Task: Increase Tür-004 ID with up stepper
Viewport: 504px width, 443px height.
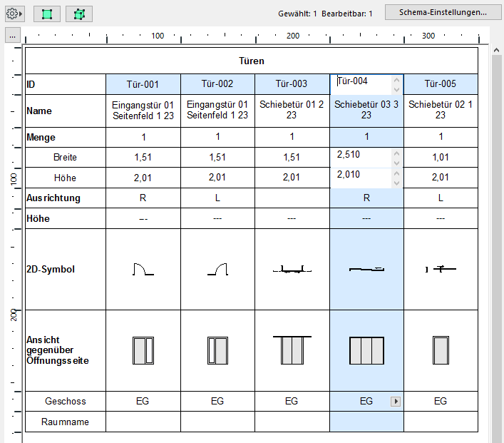Action: (x=396, y=80)
